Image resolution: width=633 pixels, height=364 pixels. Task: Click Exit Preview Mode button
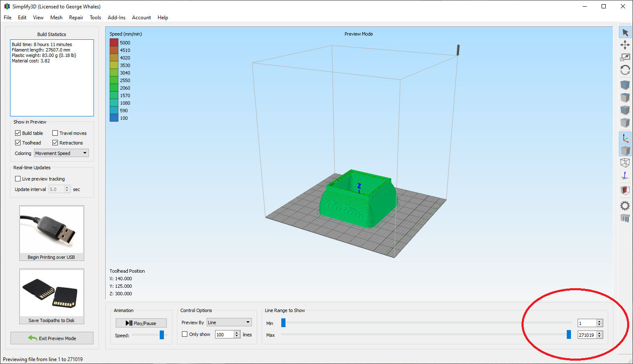(52, 338)
